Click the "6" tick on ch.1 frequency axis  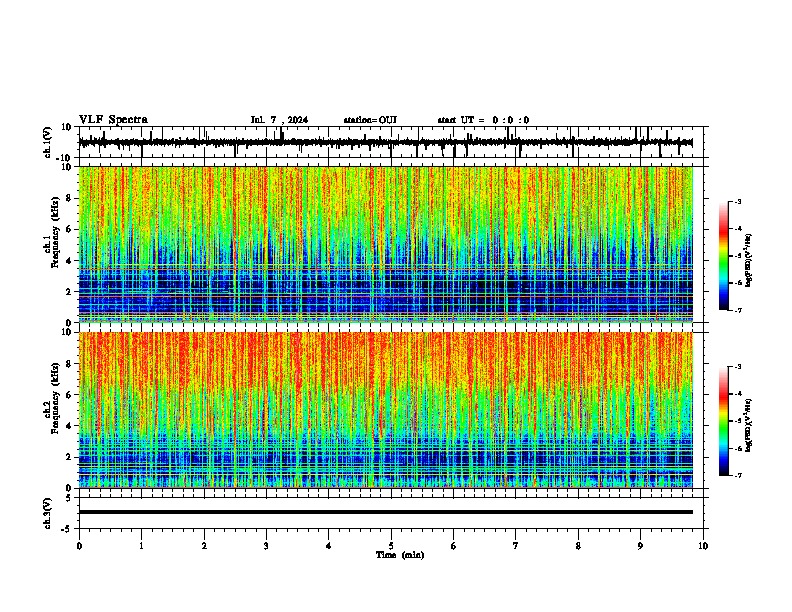coord(69,230)
